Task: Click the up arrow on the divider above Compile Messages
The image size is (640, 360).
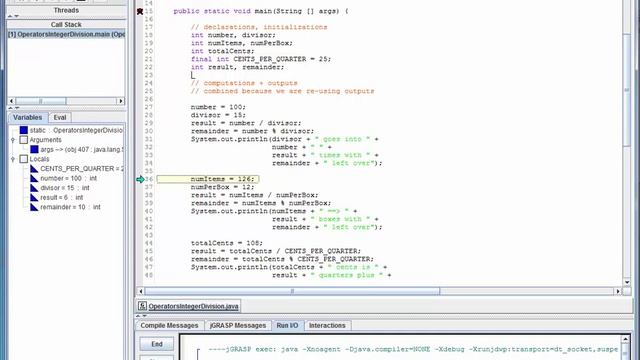Action: [x=138, y=316]
